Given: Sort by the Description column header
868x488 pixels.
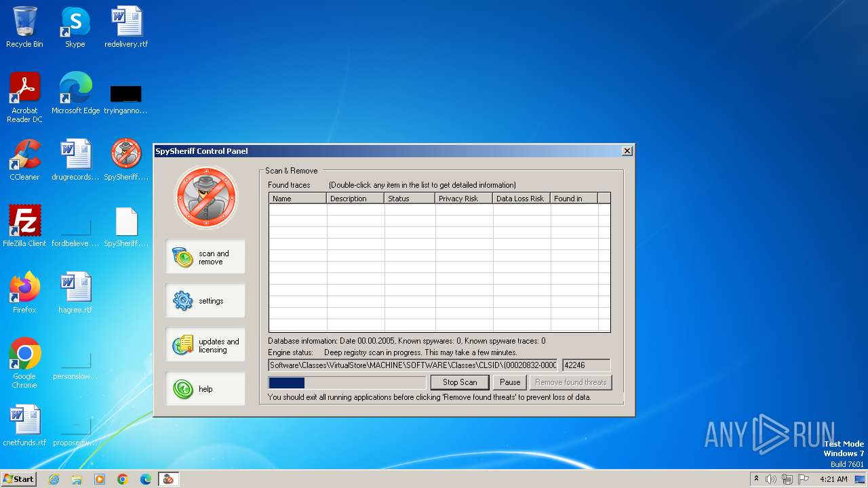Looking at the screenshot, I should point(355,199).
